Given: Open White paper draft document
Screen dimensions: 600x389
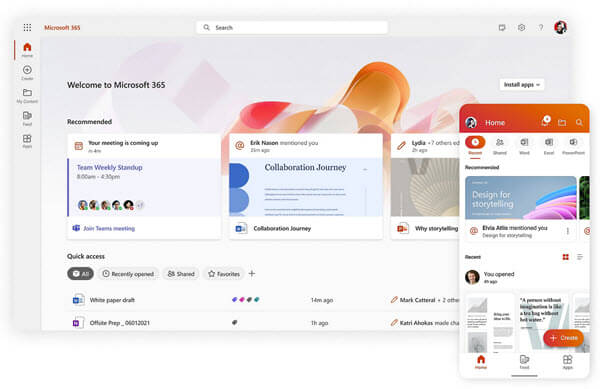Looking at the screenshot, I should point(112,300).
